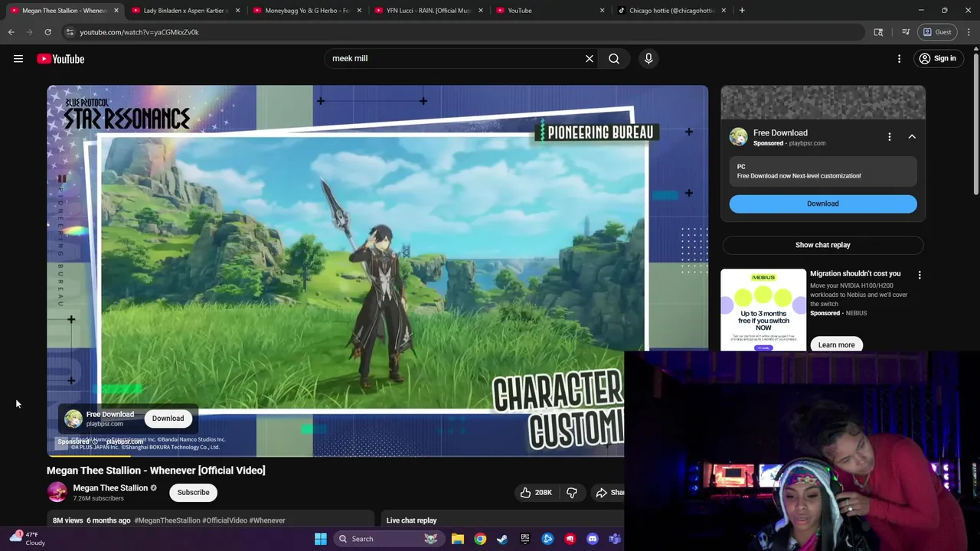Switch to the Chicago hottie TikTok tab
Image resolution: width=980 pixels, height=551 pixels.
(671, 11)
